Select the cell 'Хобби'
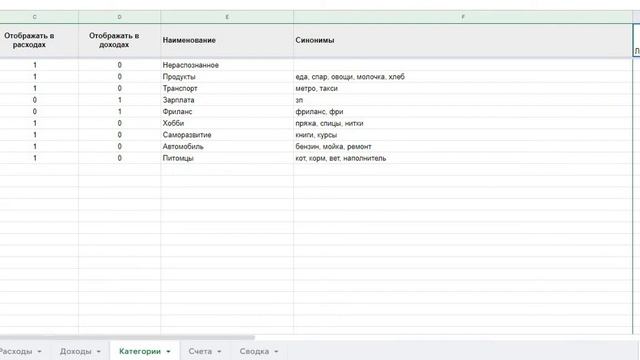 (x=227, y=123)
